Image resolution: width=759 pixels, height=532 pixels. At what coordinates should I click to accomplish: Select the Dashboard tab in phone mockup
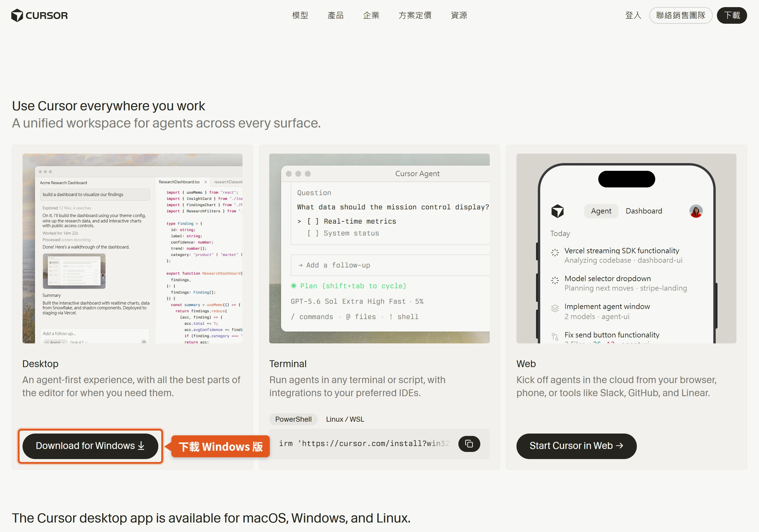coord(644,211)
